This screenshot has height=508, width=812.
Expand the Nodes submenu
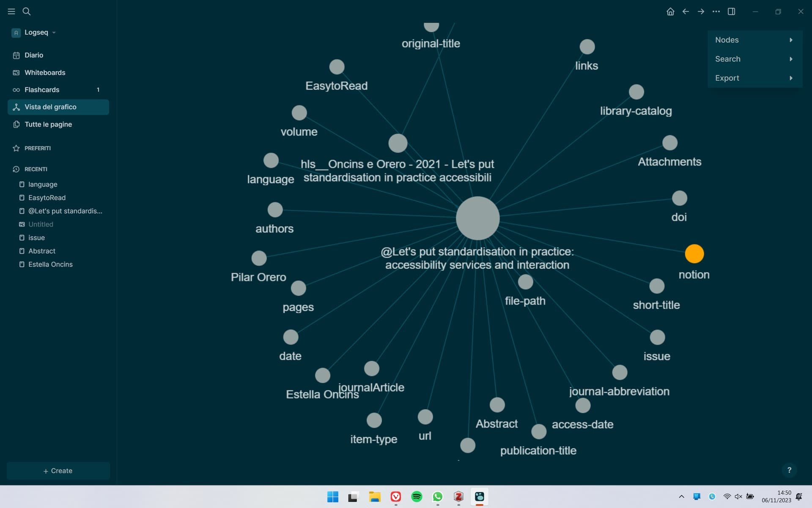tap(754, 39)
